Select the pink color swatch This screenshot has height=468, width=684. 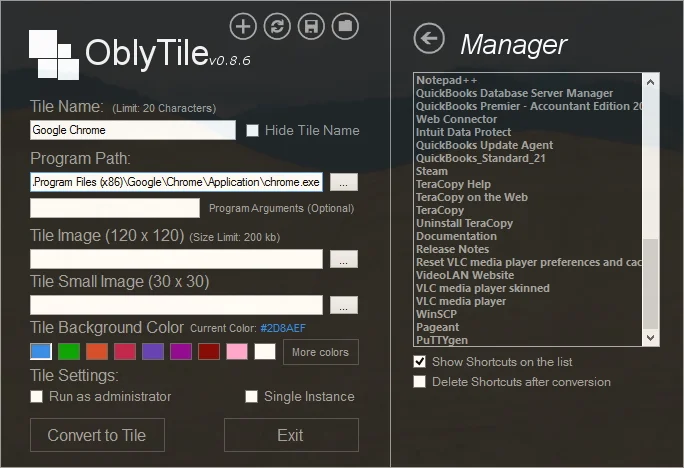(237, 352)
